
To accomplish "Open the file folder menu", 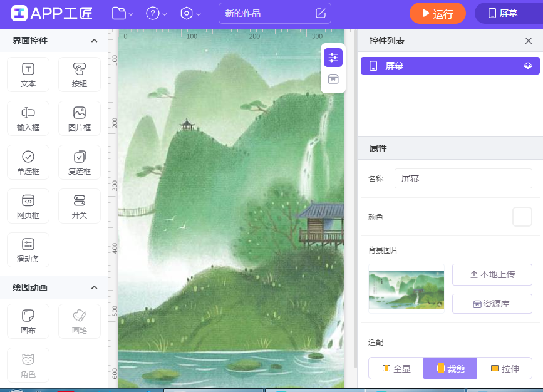I will click(x=122, y=14).
